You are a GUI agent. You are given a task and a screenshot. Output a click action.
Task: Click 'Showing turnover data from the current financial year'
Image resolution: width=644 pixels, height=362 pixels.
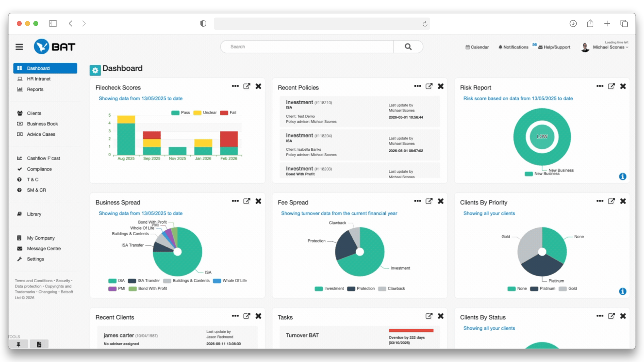click(339, 214)
